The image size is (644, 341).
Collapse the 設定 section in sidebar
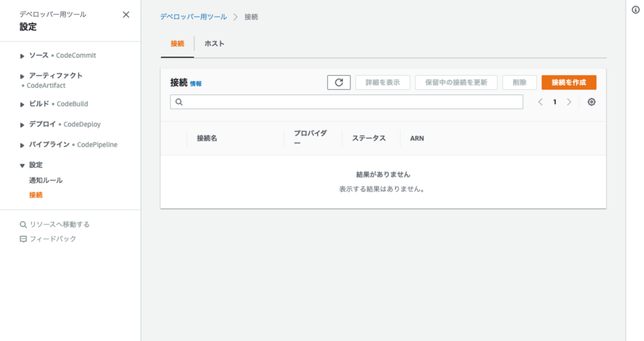click(x=22, y=166)
